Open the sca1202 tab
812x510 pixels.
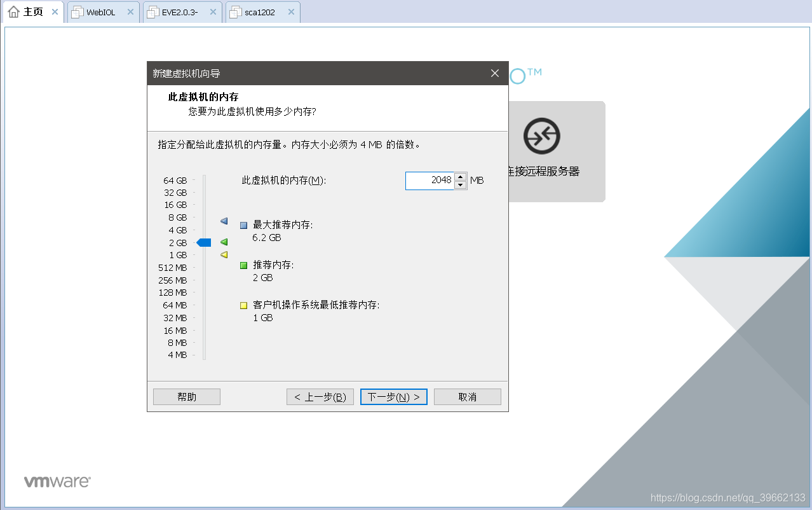262,12
